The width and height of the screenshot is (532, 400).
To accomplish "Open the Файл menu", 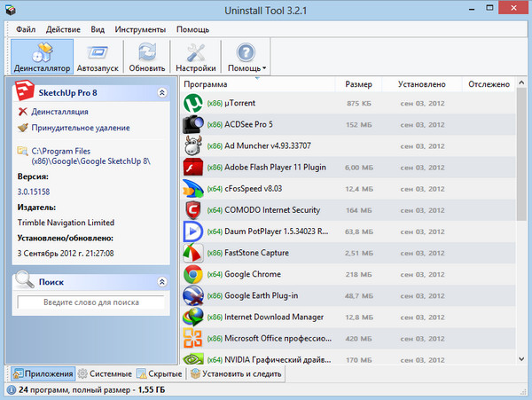I will click(26, 29).
